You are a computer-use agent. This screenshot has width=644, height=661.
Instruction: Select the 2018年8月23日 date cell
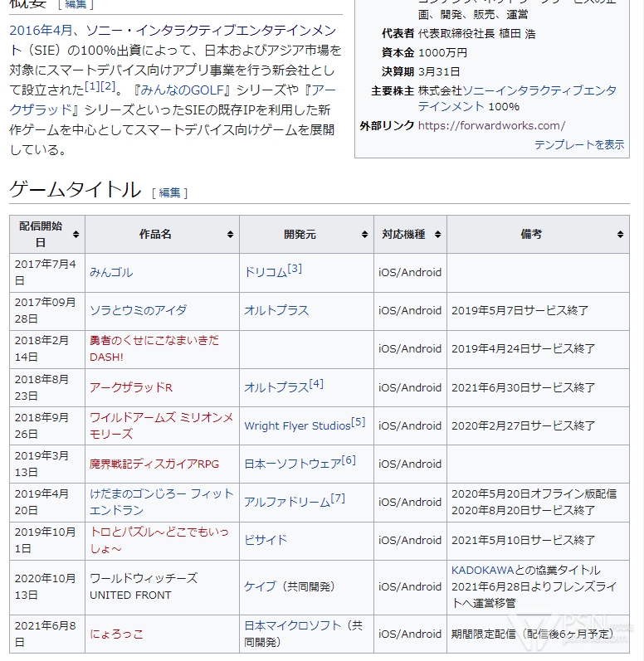click(x=47, y=387)
